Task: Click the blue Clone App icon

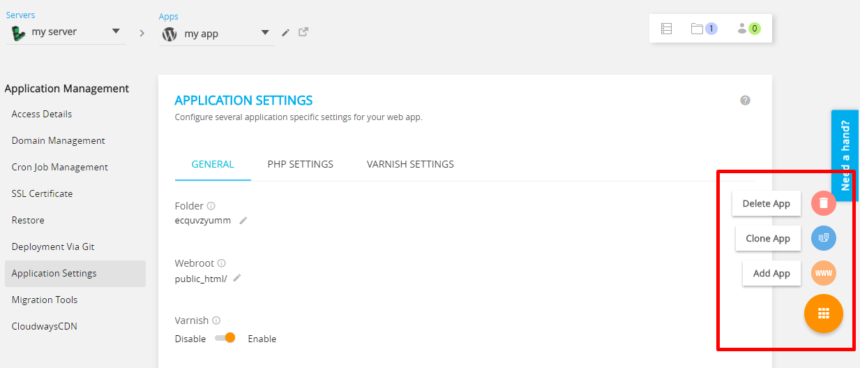Action: coord(823,238)
